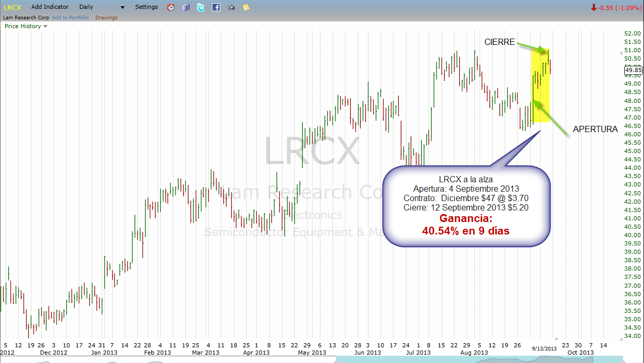Viewport: 644px width, 363px height.
Task: Click the Add to Portfolio link
Action: tap(70, 18)
